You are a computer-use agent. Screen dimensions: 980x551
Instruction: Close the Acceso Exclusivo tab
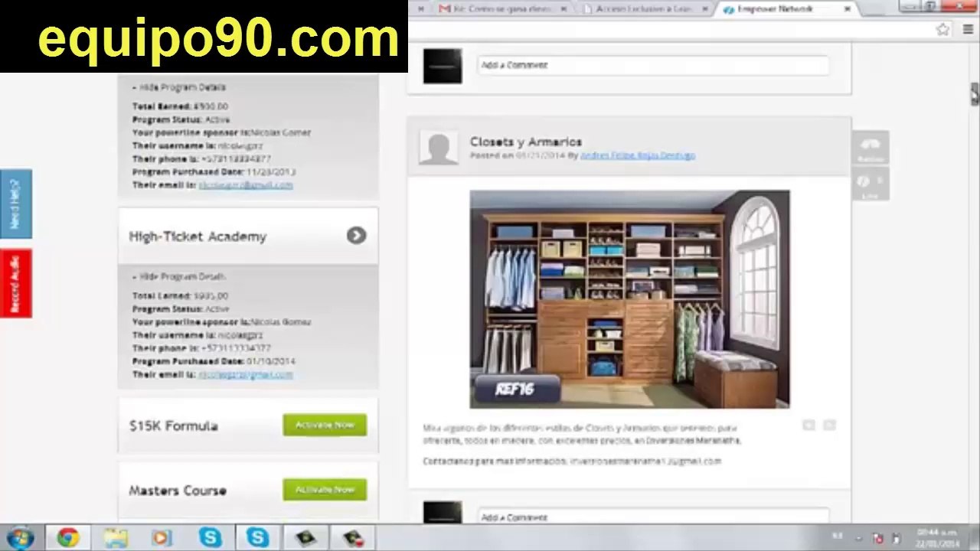click(x=705, y=9)
